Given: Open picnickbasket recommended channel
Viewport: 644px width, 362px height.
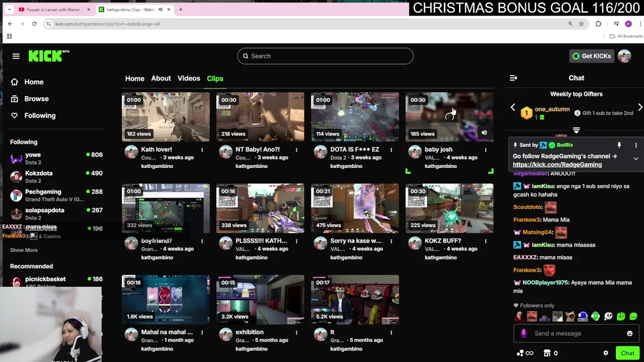Looking at the screenshot, I should pyautogui.click(x=56, y=282).
